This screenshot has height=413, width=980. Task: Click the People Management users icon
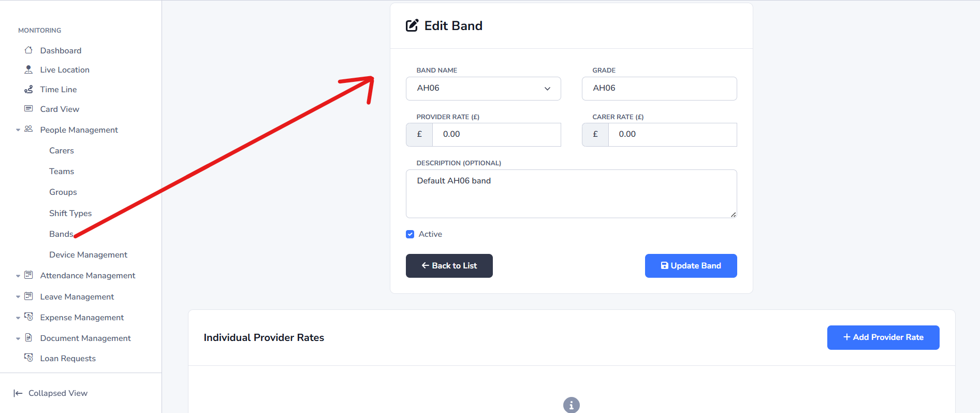[x=28, y=129]
